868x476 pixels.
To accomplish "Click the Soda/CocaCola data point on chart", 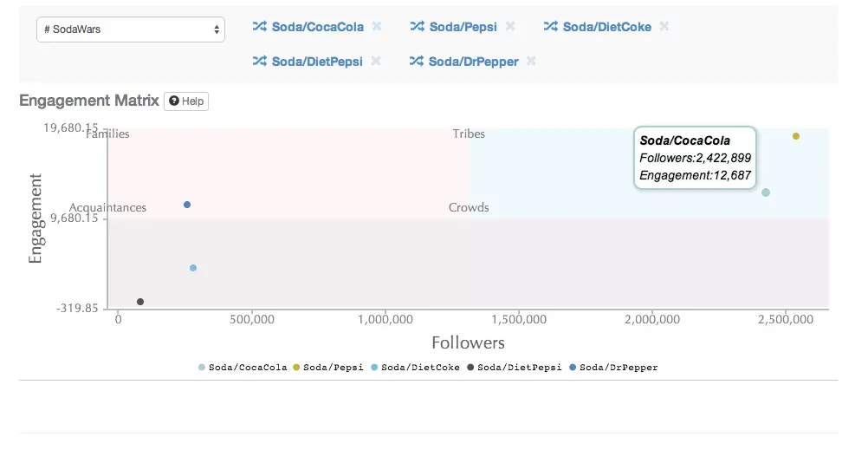I will (x=766, y=192).
